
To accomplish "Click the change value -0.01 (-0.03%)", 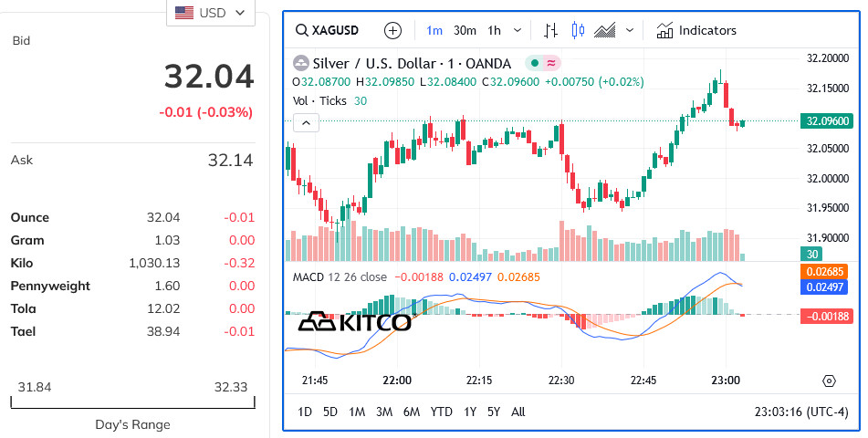I will coord(206,112).
